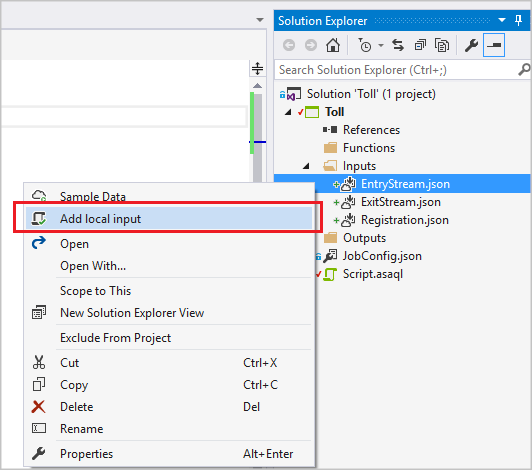Click the Show All Files icon
This screenshot has height=470, width=532.
(x=442, y=45)
